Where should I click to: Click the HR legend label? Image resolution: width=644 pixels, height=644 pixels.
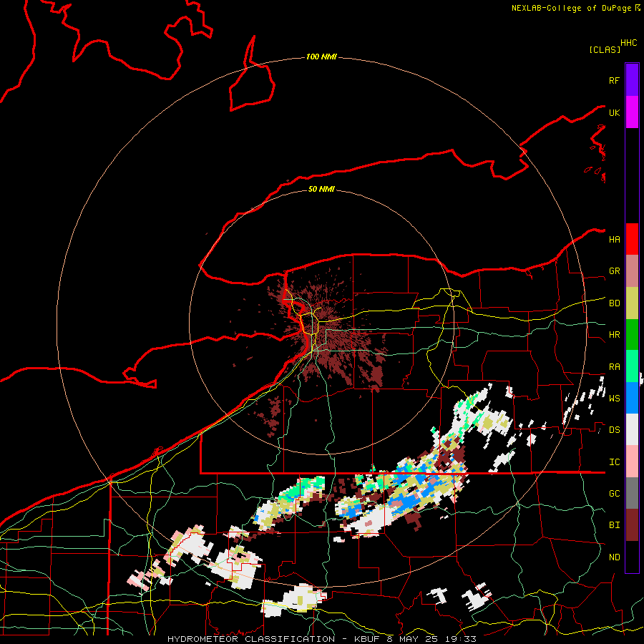pos(614,335)
